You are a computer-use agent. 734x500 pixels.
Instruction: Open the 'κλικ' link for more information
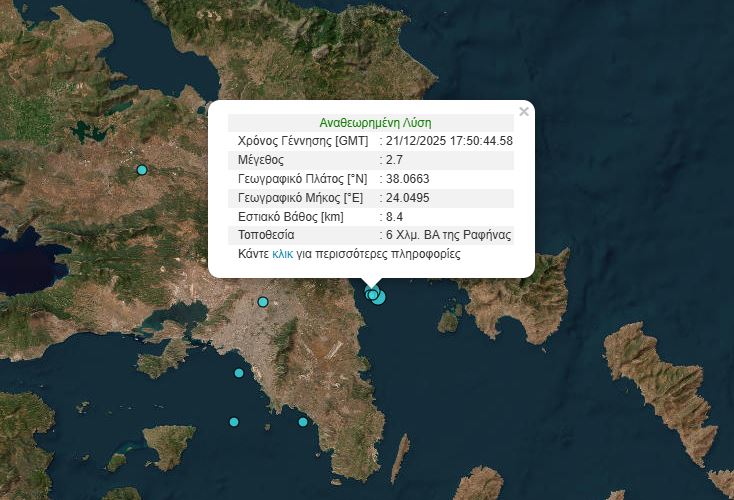282,255
